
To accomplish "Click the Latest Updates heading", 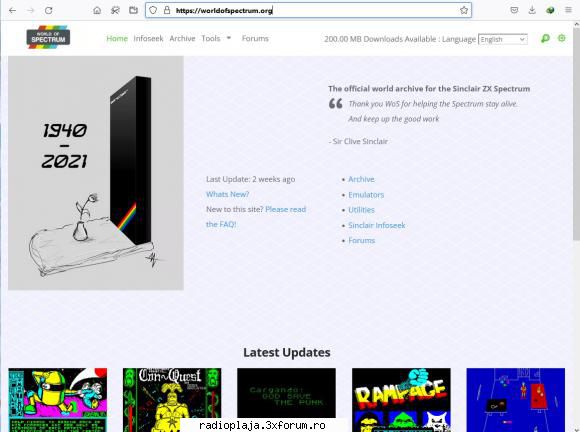I will tap(287, 352).
